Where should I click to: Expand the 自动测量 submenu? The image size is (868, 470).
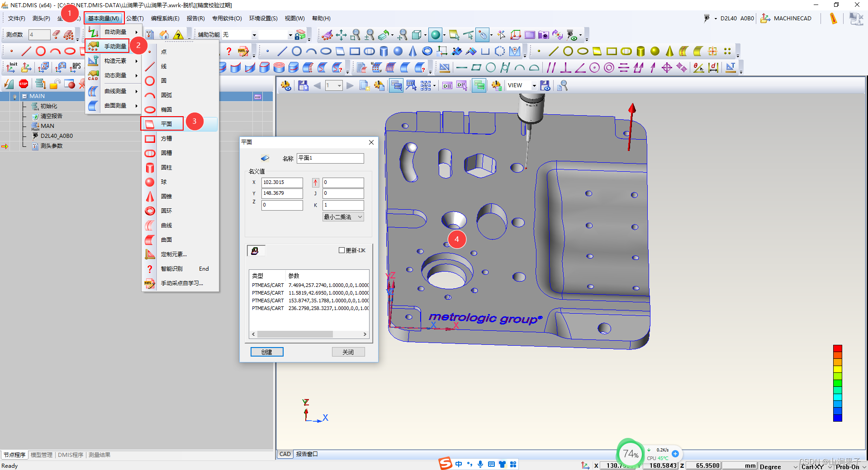coord(115,32)
